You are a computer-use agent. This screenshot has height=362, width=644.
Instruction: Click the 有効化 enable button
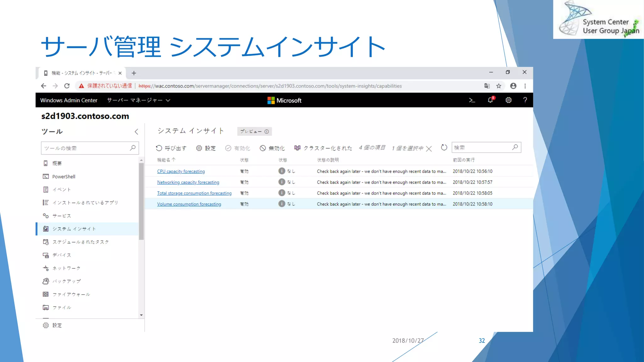238,148
